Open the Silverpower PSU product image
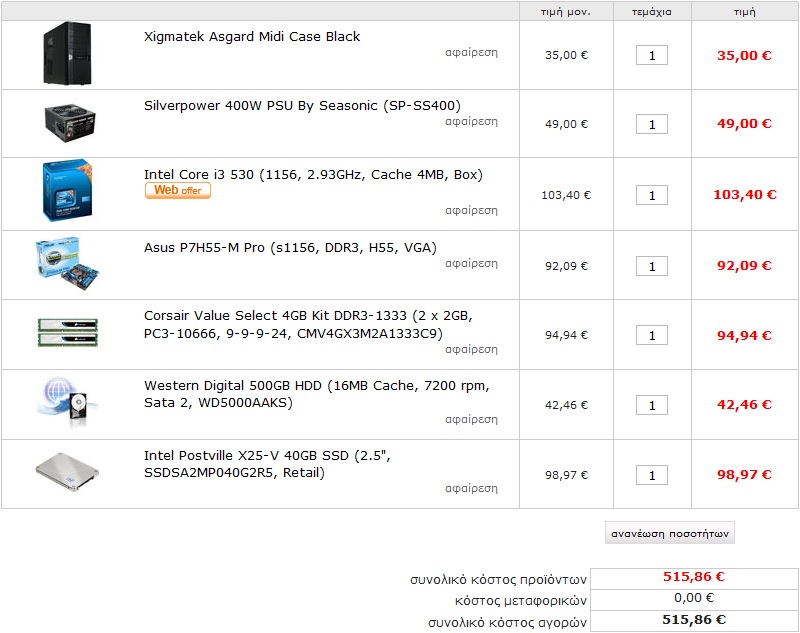The height and width of the screenshot is (633, 800). [x=70, y=122]
